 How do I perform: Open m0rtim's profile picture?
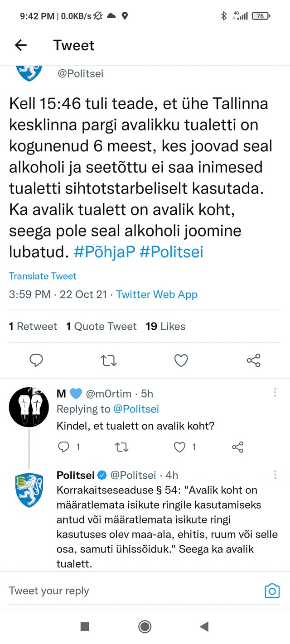coord(29,407)
